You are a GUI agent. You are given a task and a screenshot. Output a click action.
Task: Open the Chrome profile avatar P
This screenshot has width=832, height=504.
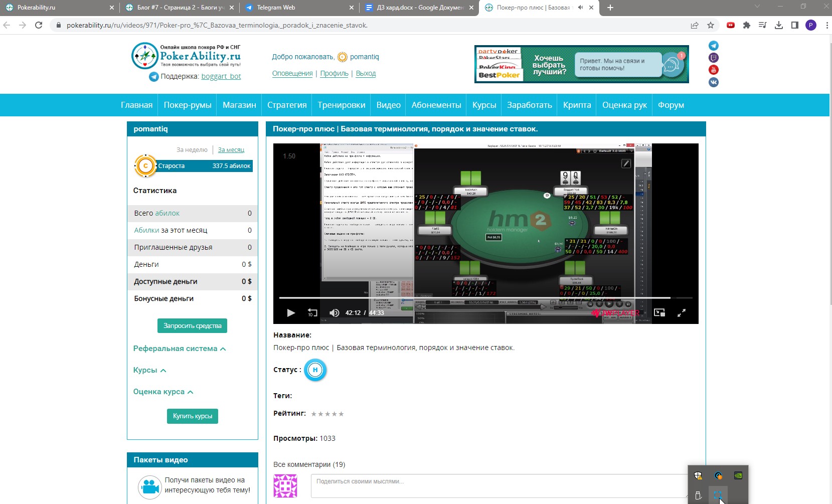811,25
